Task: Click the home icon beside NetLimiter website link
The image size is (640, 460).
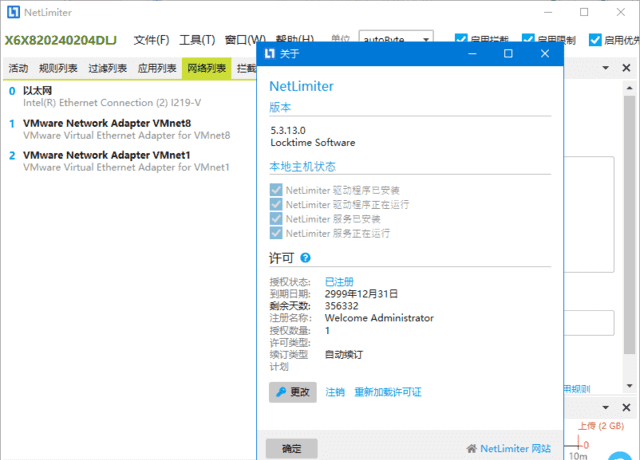Action: click(x=471, y=449)
